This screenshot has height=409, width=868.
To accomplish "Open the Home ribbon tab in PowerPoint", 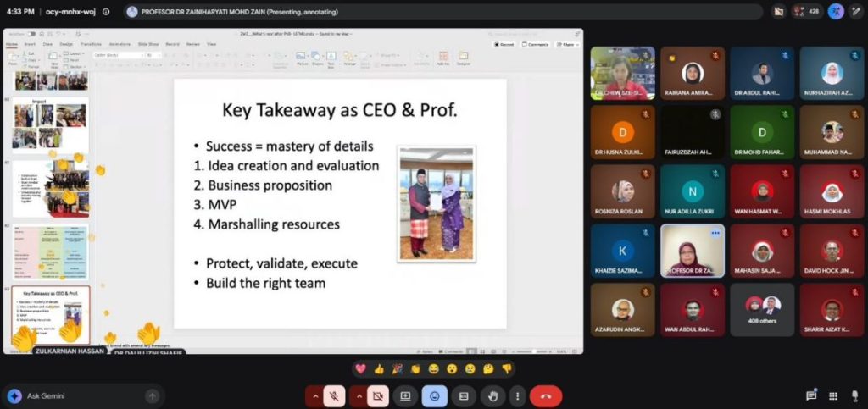I will click(x=12, y=44).
